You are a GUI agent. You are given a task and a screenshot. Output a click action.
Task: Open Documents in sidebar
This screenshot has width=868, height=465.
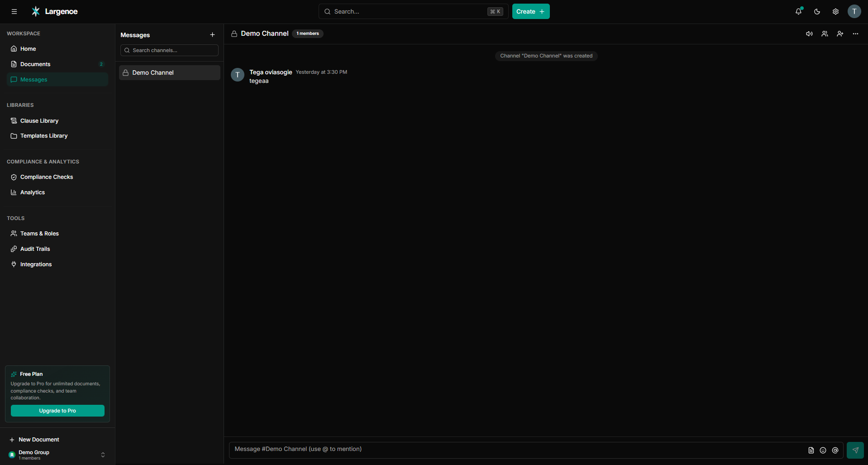pos(57,64)
